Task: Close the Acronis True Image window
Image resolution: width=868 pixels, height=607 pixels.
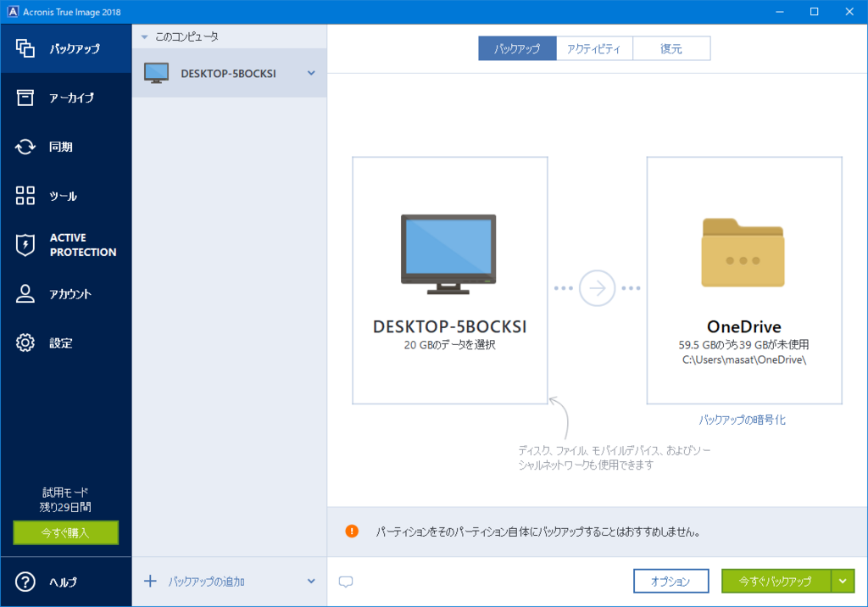Action: coord(849,12)
